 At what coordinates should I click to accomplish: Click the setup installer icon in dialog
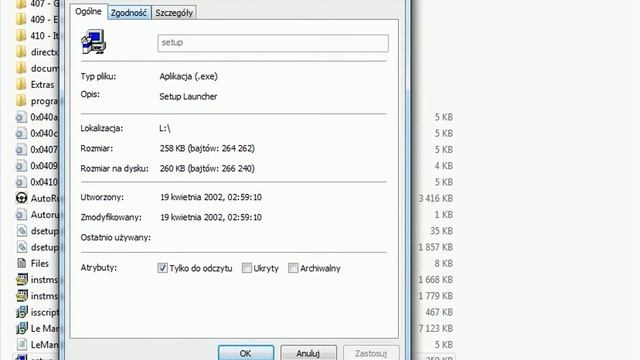(93, 42)
